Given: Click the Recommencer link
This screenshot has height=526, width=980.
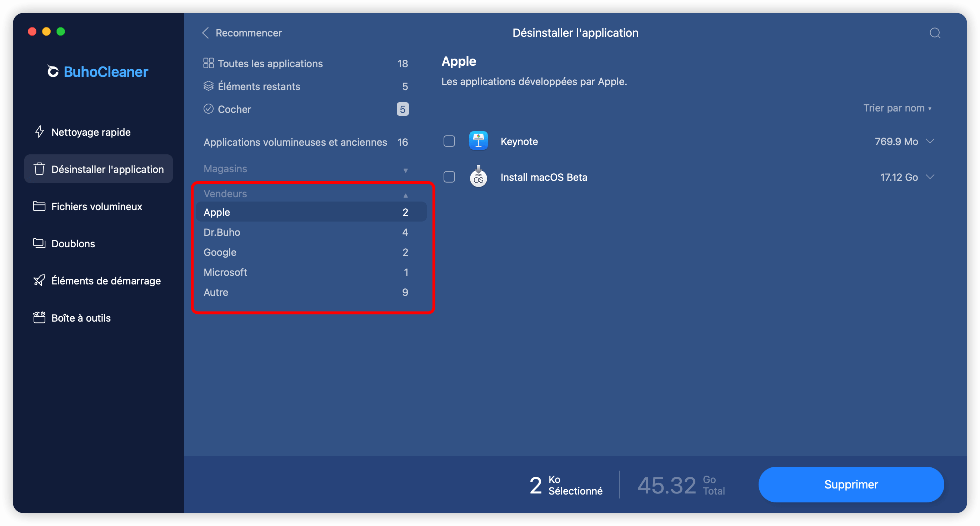Looking at the screenshot, I should [249, 33].
